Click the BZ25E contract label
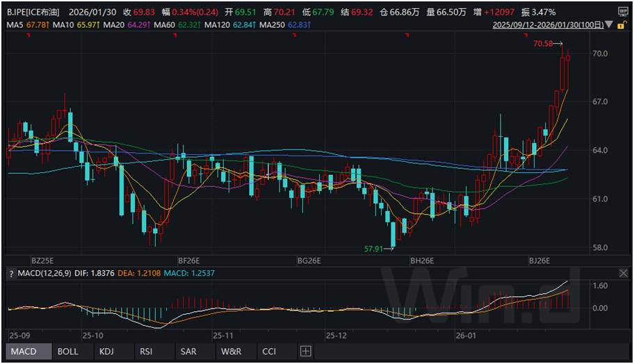This screenshot has height=364, width=634. [42, 260]
